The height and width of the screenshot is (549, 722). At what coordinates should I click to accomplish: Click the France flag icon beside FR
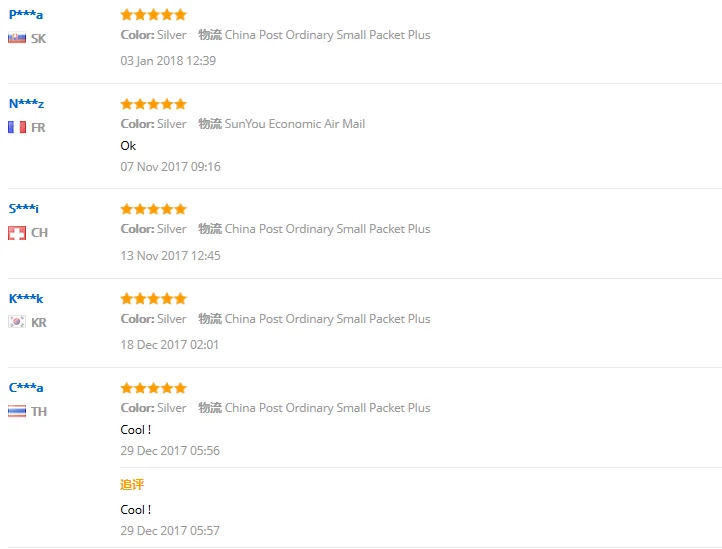click(x=17, y=127)
